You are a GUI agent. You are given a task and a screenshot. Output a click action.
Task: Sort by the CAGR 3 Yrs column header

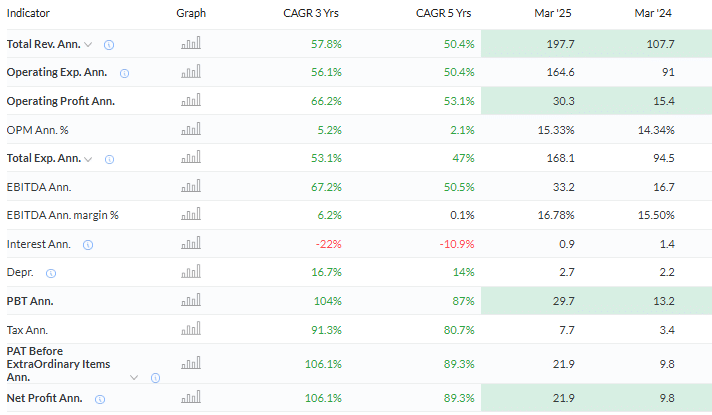[x=313, y=13]
